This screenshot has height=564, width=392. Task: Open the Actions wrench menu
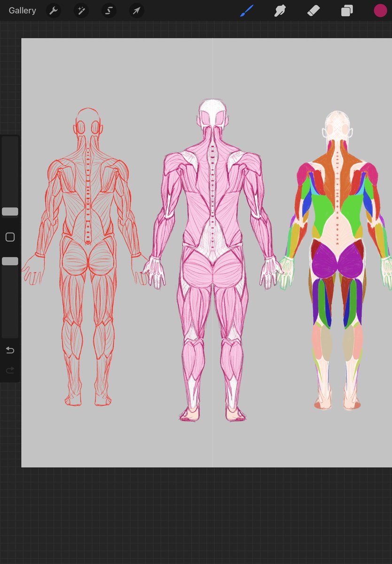pos(54,10)
